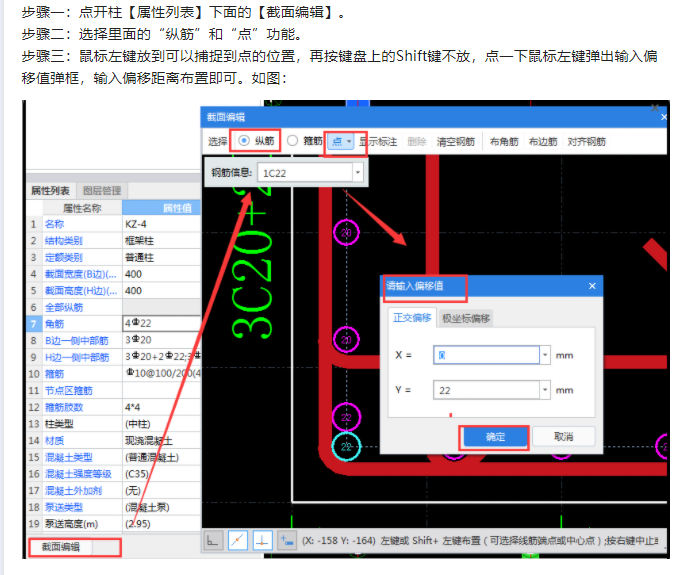The height and width of the screenshot is (575, 693).
Task: Switch to the 图层管理 tab
Action: coord(102,190)
